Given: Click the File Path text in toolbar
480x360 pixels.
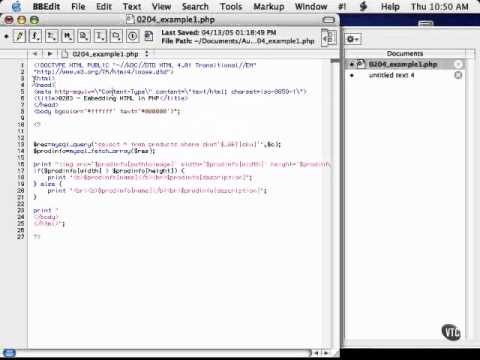Looking at the screenshot, I should coord(238,41).
